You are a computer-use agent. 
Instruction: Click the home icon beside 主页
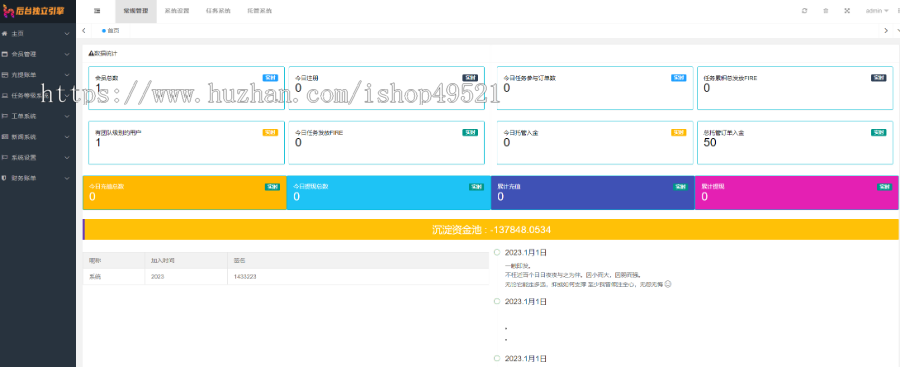(x=5, y=33)
